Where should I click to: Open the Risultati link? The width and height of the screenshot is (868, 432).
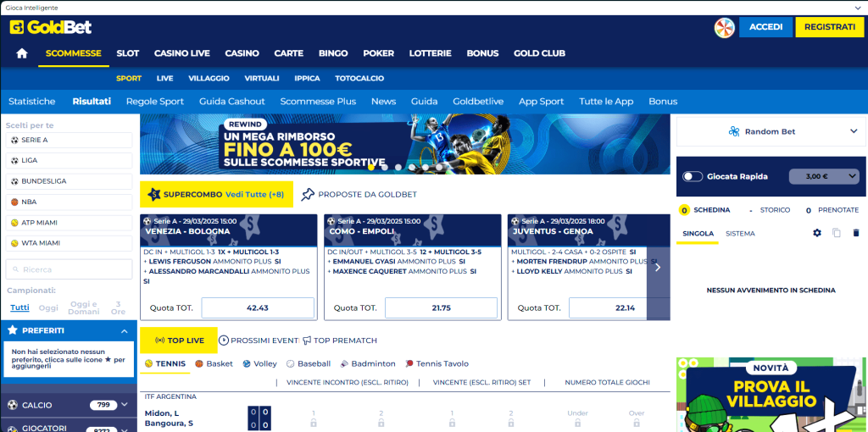pyautogui.click(x=92, y=102)
